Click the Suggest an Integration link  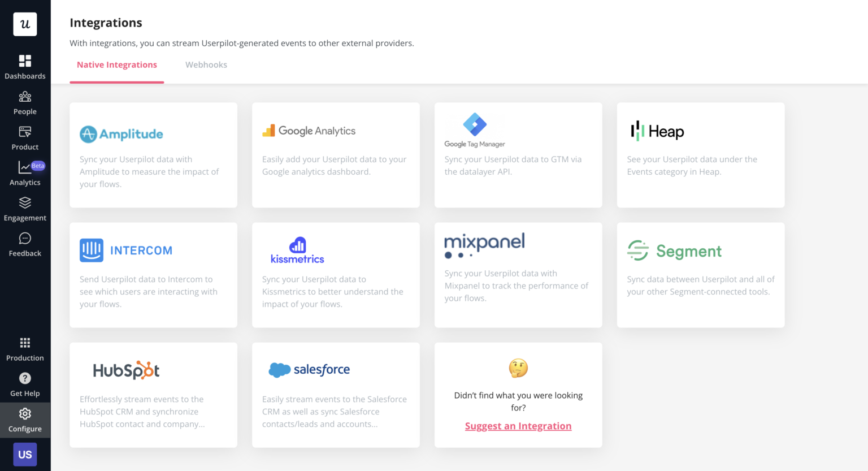coord(518,426)
